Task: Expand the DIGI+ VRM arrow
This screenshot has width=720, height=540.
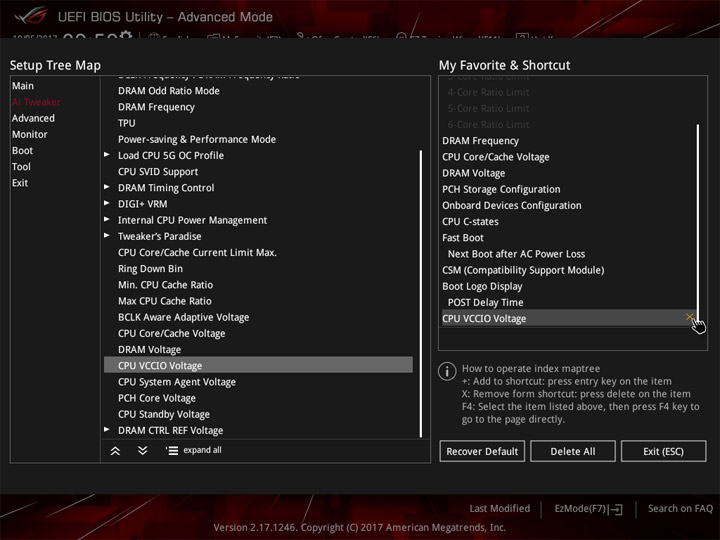Action: pyautogui.click(x=107, y=203)
